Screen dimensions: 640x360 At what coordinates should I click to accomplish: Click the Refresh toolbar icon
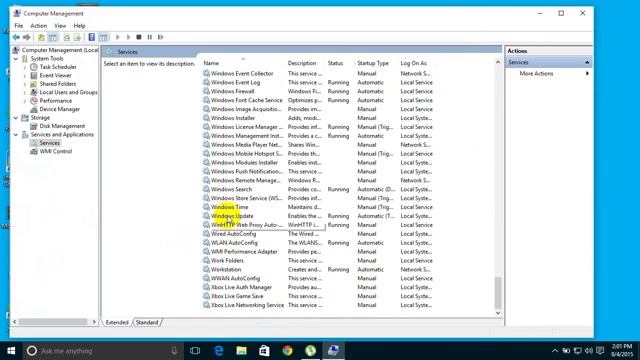(67, 38)
